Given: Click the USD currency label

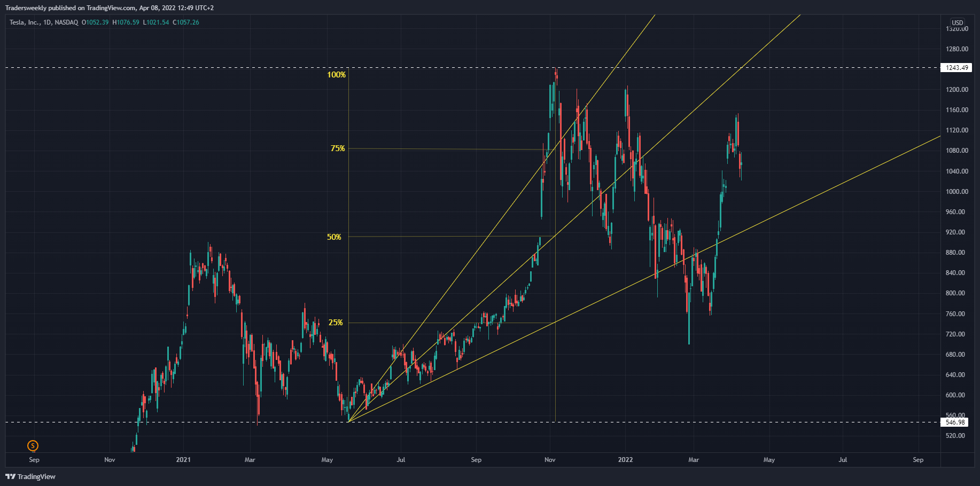Looking at the screenshot, I should pos(957,22).
